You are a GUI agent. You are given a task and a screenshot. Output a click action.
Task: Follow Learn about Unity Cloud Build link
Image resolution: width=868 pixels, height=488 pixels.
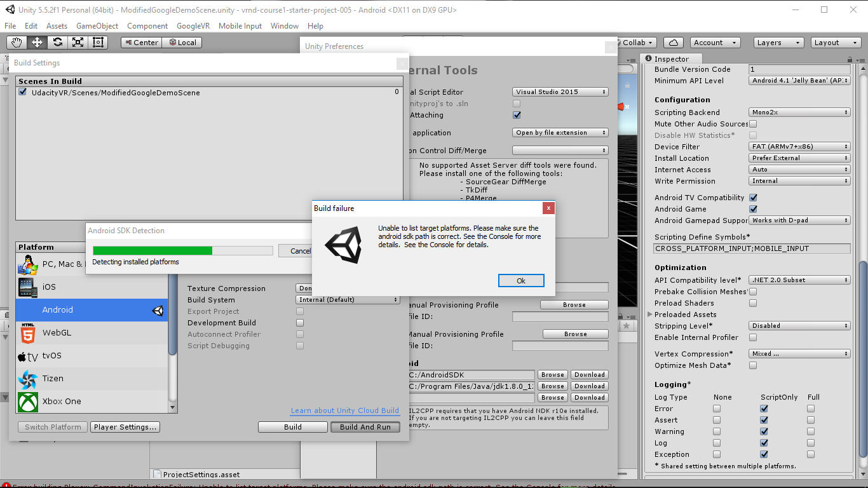(345, 410)
